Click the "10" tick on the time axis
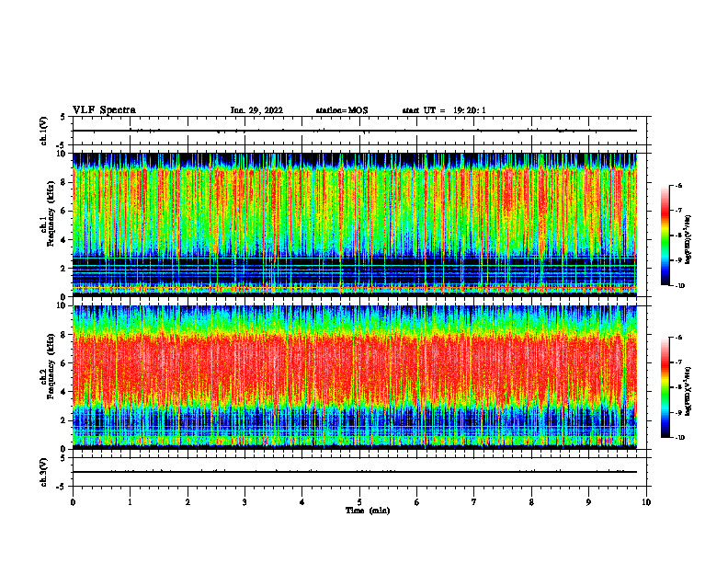 [646, 502]
